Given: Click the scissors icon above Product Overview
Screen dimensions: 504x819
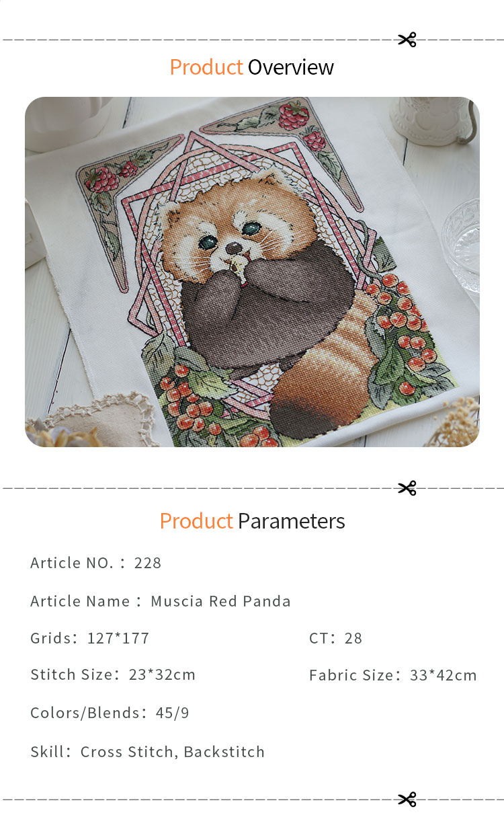Looking at the screenshot, I should pyautogui.click(x=407, y=40).
